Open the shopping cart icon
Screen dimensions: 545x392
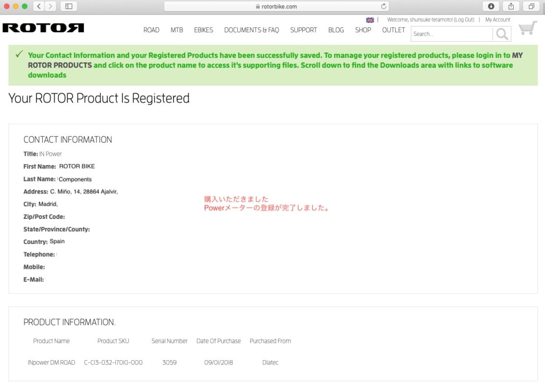pos(527,28)
